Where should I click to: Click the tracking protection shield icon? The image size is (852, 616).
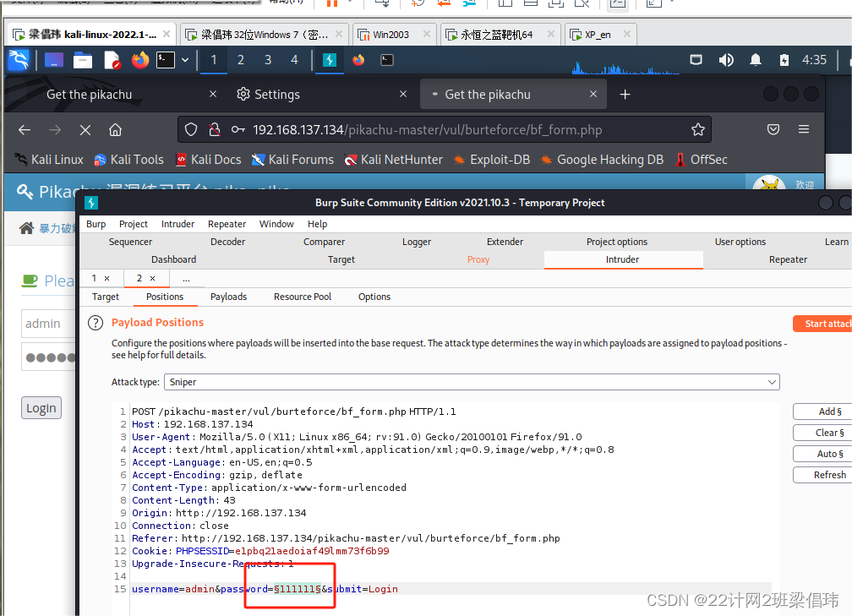point(191,130)
